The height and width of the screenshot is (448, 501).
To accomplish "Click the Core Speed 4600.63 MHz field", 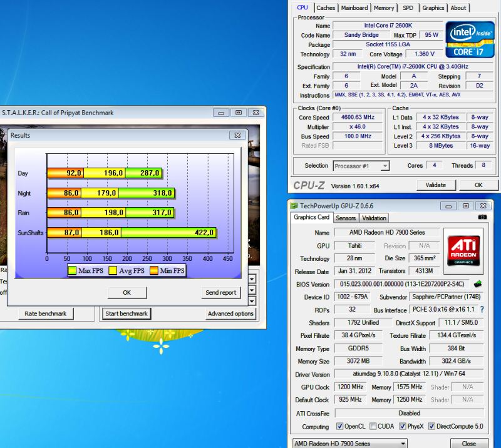I will point(358,117).
